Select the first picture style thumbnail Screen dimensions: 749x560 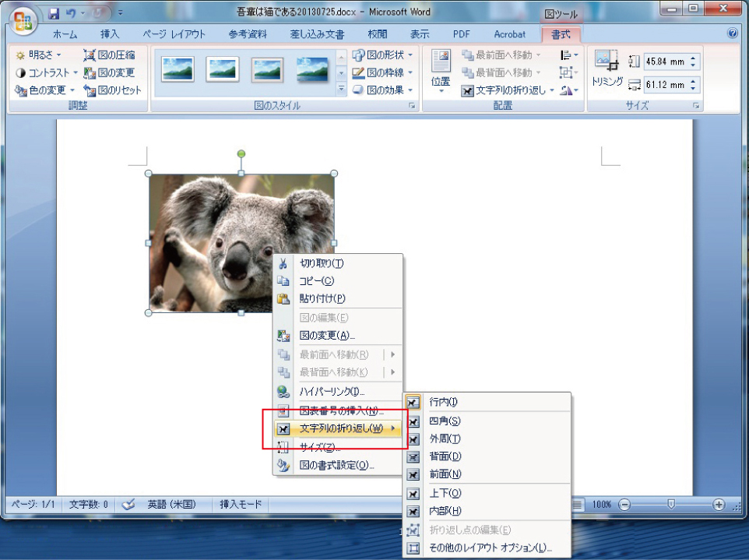pyautogui.click(x=178, y=69)
